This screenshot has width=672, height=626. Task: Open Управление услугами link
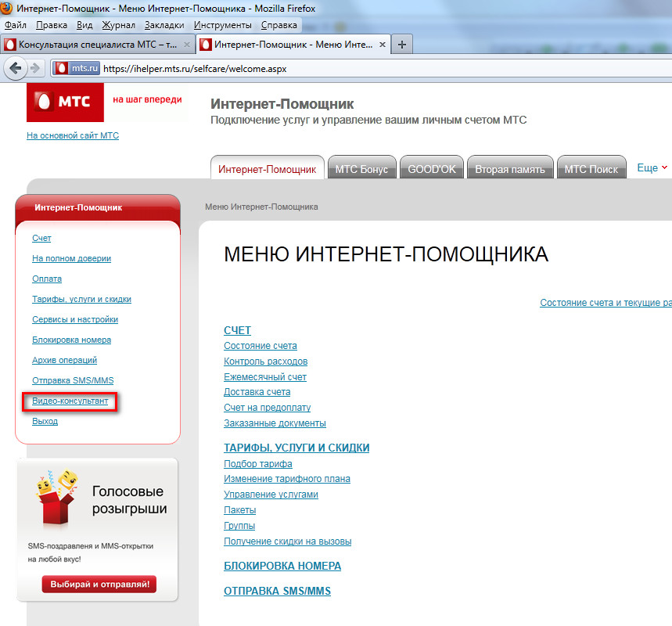(271, 495)
